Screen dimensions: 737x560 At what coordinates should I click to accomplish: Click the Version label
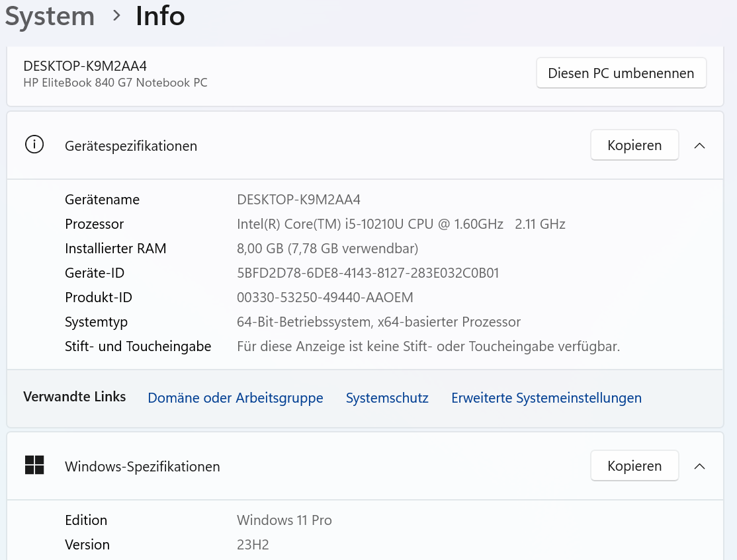(x=87, y=545)
